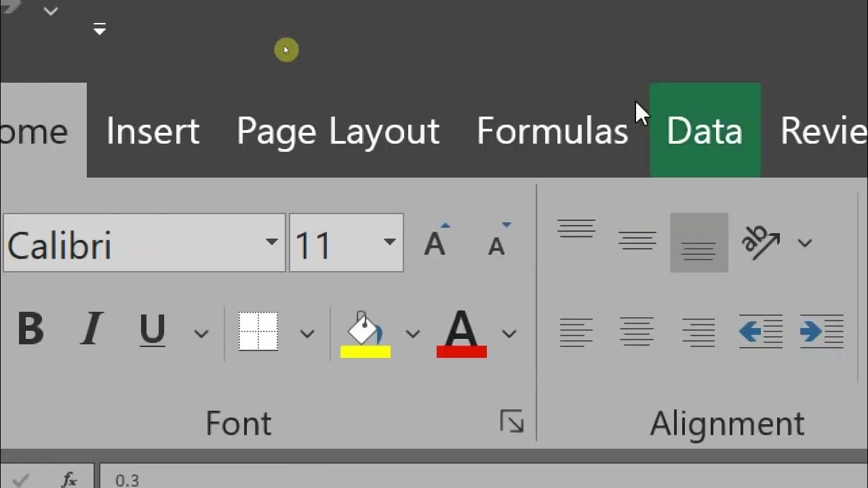Increase font size with larger A icon
Viewport: 868px width, 488px height.
(435, 243)
